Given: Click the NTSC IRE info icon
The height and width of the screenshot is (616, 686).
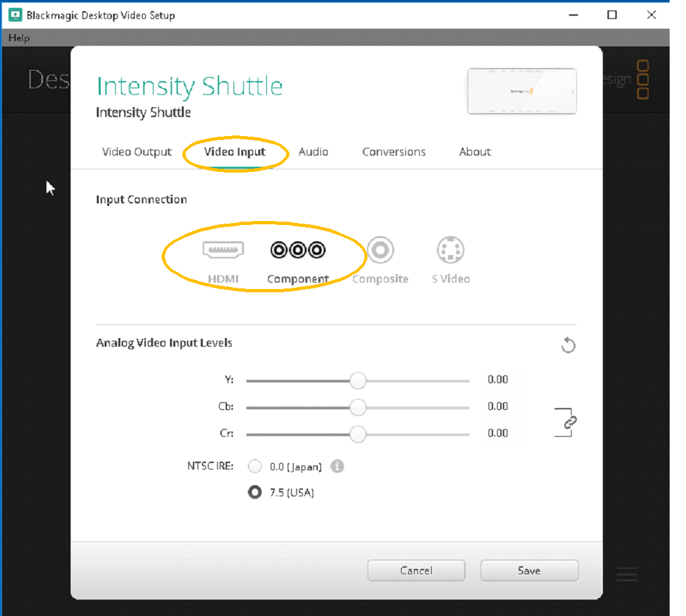Looking at the screenshot, I should tap(337, 466).
